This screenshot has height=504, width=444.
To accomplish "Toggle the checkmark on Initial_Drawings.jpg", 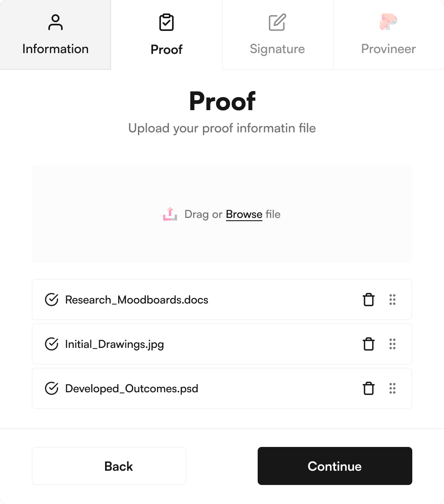I will pos(51,344).
